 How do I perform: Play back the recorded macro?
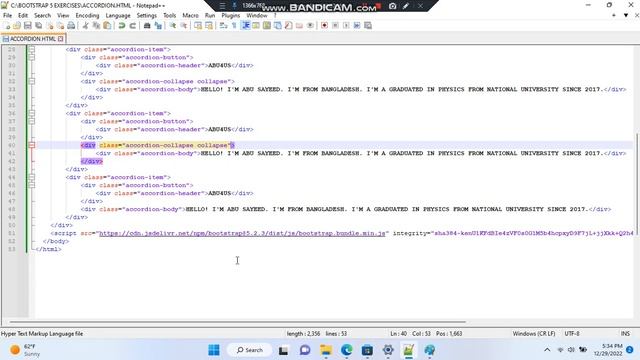point(346,26)
